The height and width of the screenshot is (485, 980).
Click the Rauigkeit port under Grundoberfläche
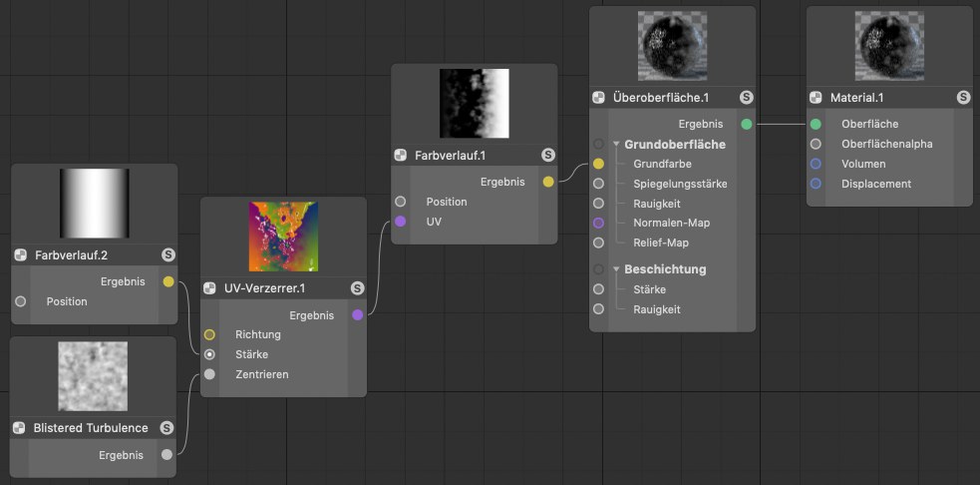tap(599, 204)
